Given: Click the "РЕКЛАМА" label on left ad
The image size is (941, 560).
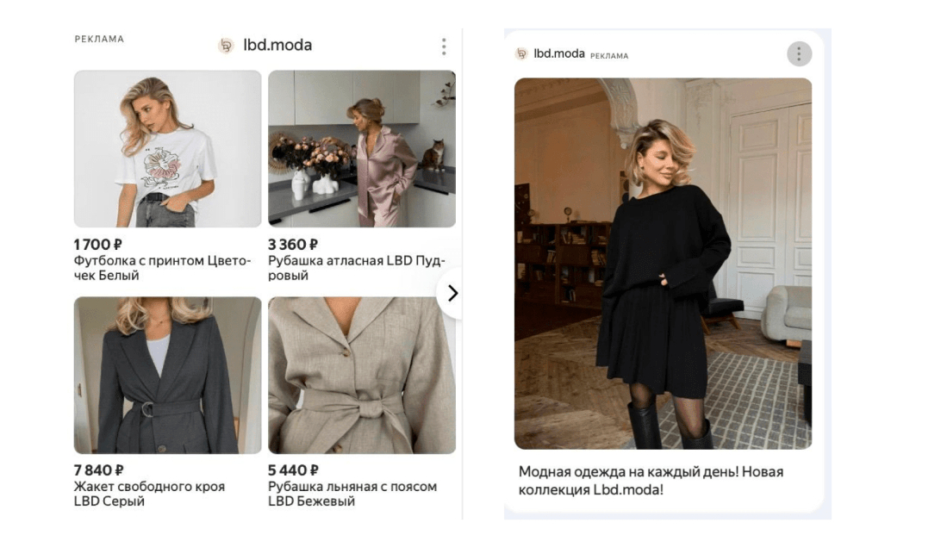Looking at the screenshot, I should tap(99, 40).
